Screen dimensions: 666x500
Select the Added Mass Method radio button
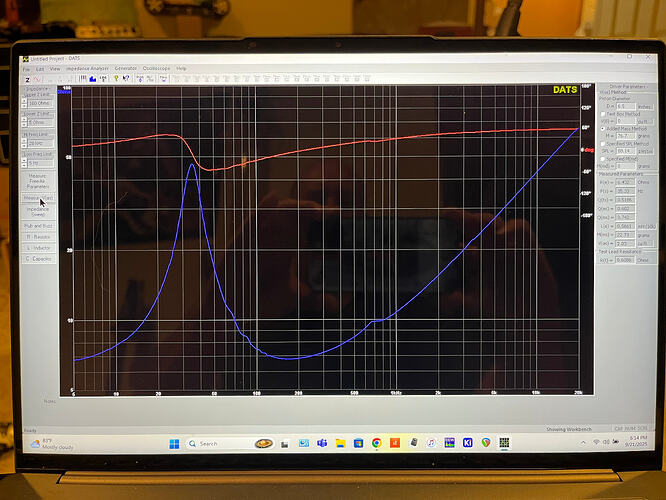[x=603, y=128]
